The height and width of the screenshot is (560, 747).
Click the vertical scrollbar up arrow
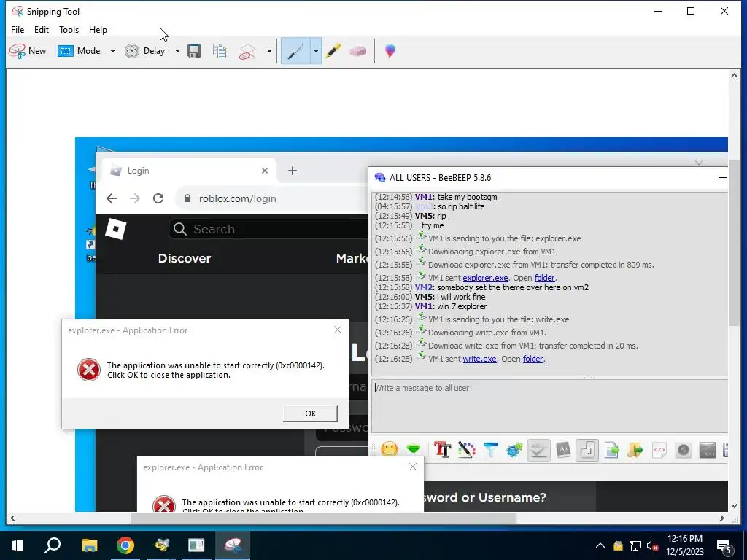coord(734,75)
